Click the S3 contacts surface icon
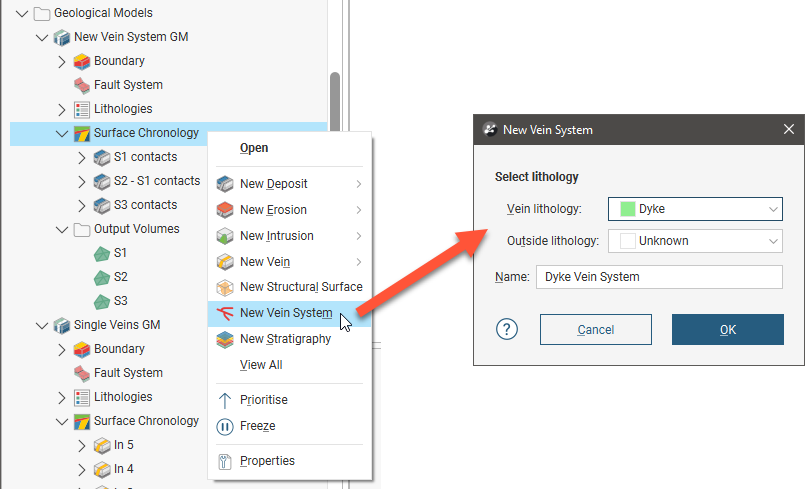The height and width of the screenshot is (489, 805). tap(102, 205)
